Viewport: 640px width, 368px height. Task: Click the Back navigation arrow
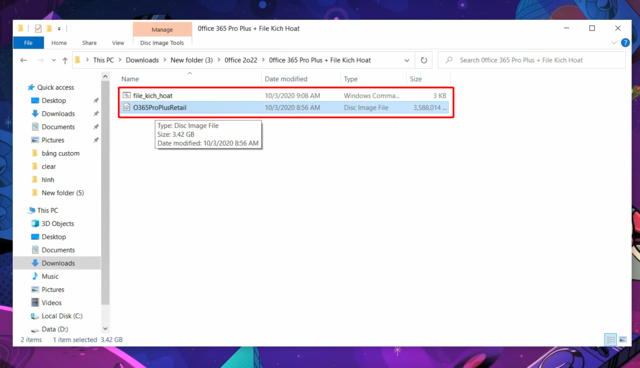click(x=24, y=60)
